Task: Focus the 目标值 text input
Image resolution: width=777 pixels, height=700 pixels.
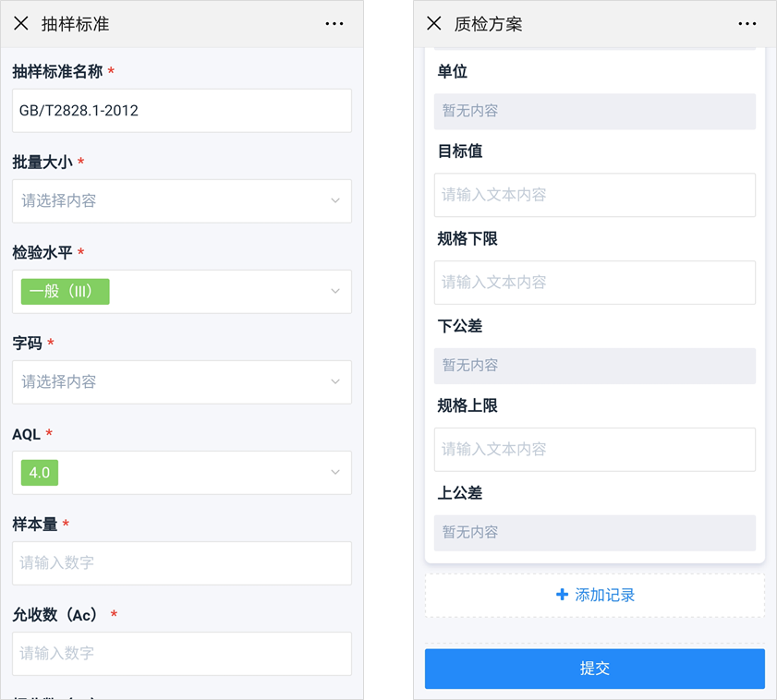Action: point(595,195)
